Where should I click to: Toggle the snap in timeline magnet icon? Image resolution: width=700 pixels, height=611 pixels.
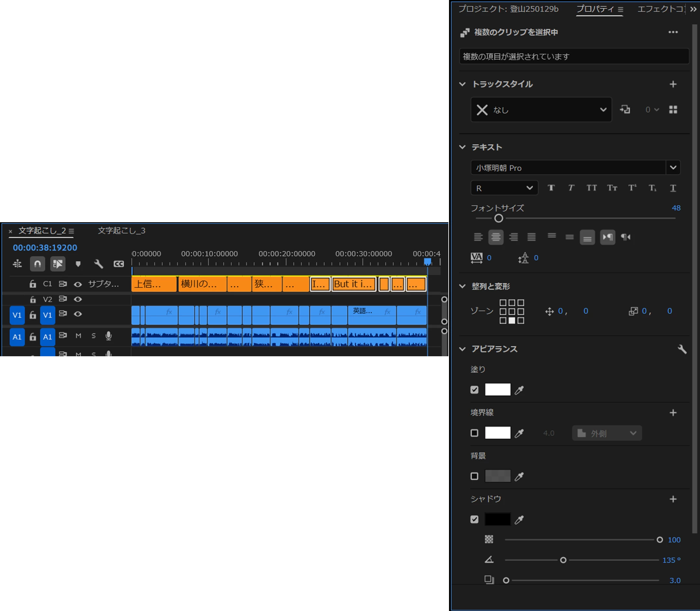[x=37, y=264]
